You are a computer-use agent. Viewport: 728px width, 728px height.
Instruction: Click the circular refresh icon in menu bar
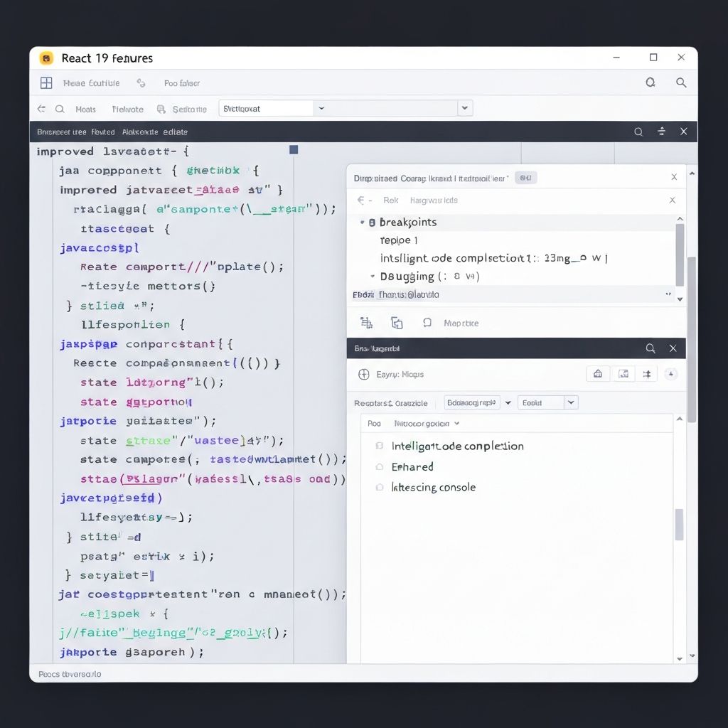point(651,82)
